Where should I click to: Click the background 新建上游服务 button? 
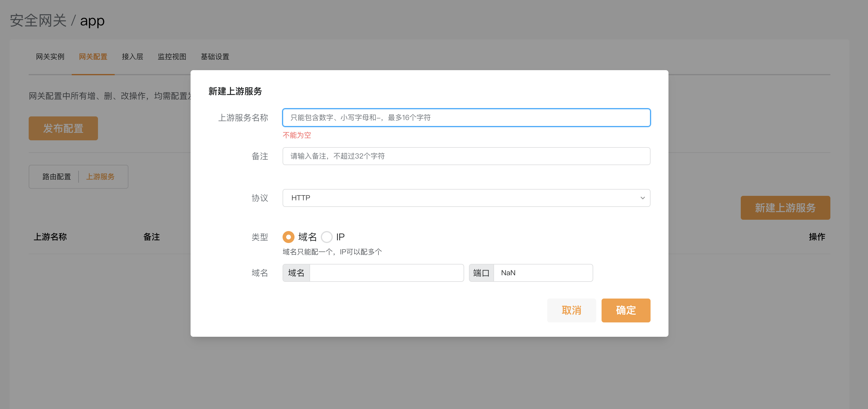785,207
